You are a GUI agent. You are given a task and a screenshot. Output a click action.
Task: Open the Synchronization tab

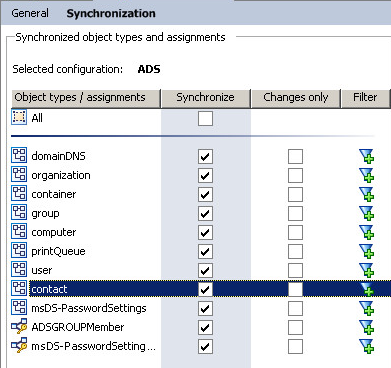click(111, 13)
